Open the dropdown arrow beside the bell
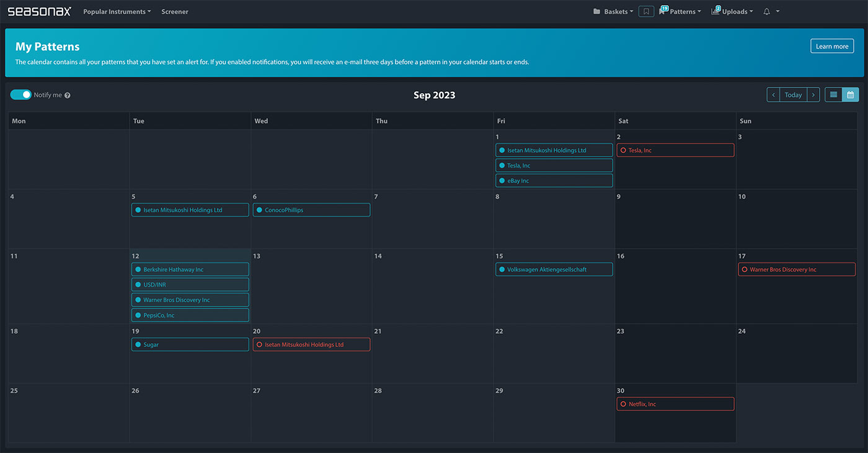 pyautogui.click(x=777, y=12)
